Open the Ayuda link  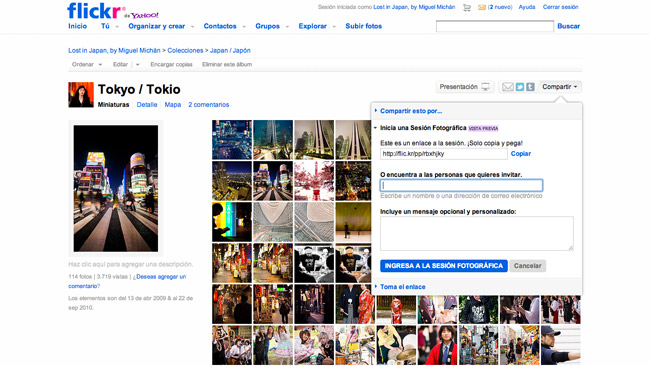pyautogui.click(x=526, y=7)
